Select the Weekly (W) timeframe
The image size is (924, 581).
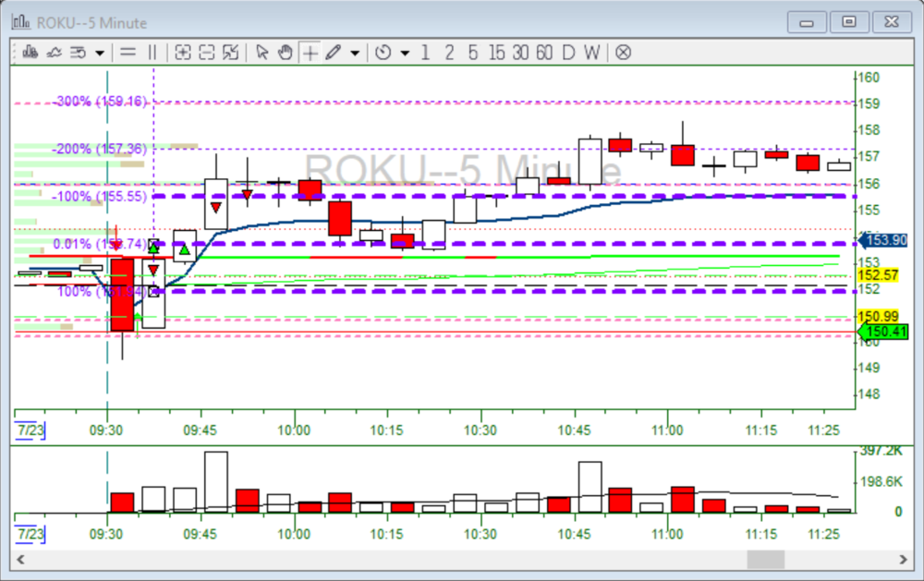(591, 53)
